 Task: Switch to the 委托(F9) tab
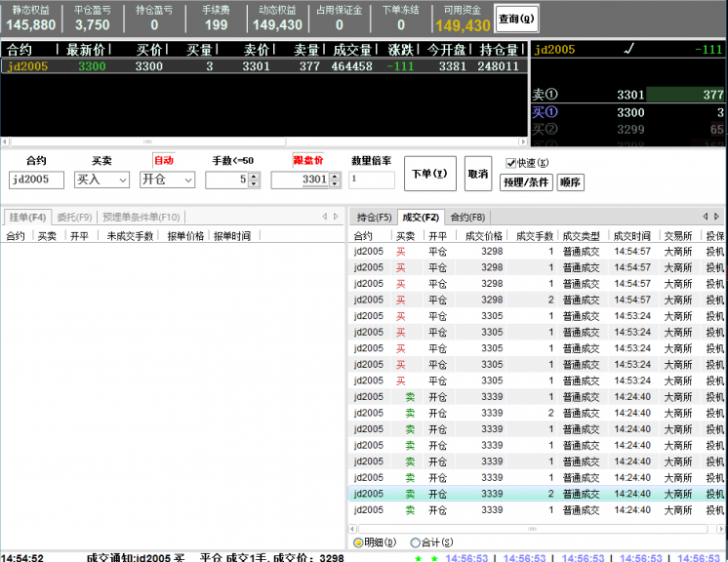coord(74,218)
